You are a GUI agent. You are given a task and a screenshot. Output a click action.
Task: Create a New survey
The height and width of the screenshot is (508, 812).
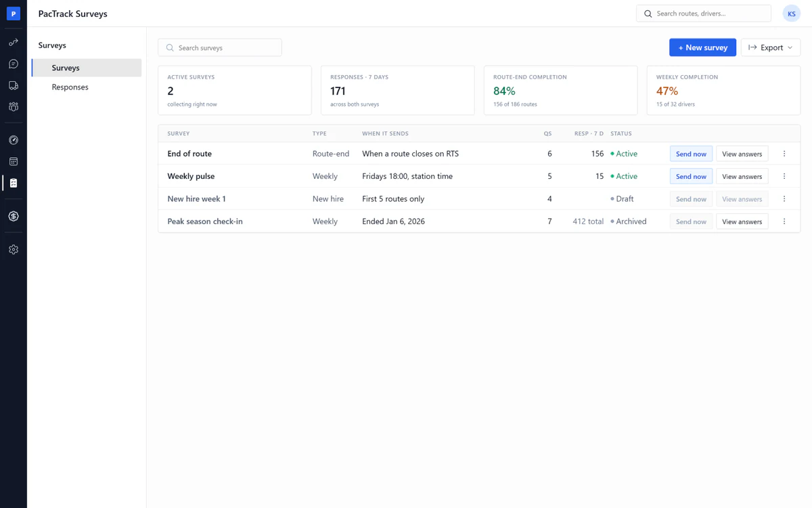[x=702, y=47]
